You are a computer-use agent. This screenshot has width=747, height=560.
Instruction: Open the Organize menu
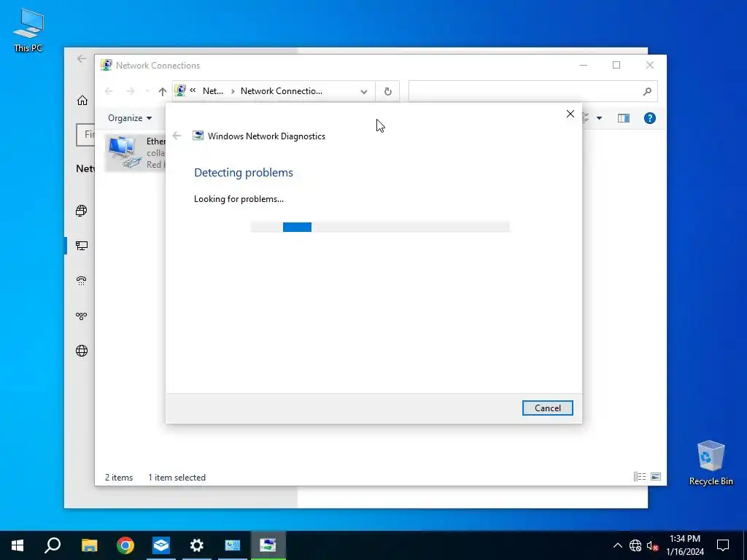click(x=130, y=118)
